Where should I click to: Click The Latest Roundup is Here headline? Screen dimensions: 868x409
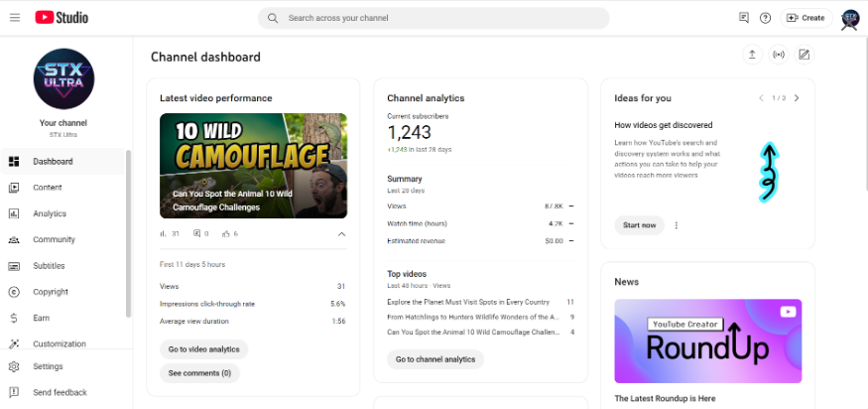pos(665,398)
